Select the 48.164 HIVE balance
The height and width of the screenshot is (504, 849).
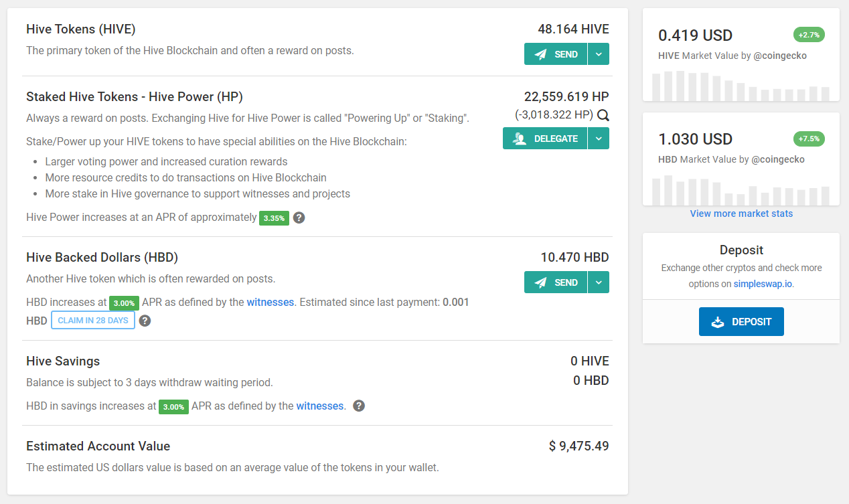(573, 29)
